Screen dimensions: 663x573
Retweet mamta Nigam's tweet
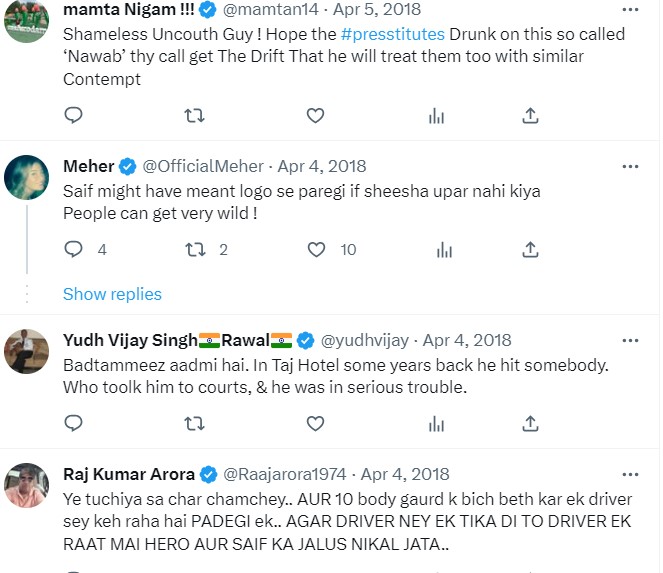click(195, 116)
